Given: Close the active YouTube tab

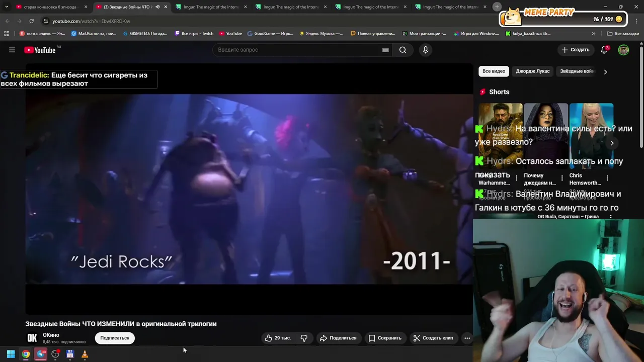Looking at the screenshot, I should point(166,7).
